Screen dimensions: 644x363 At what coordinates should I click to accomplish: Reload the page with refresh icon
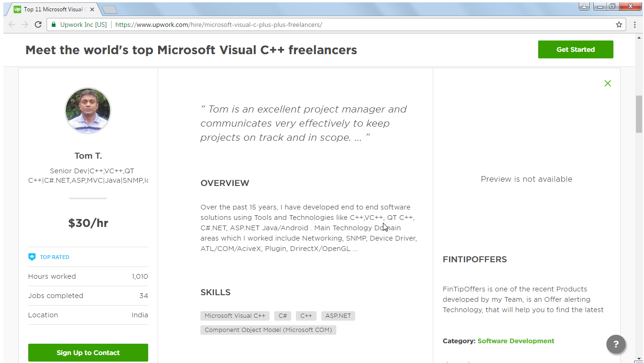click(x=39, y=24)
